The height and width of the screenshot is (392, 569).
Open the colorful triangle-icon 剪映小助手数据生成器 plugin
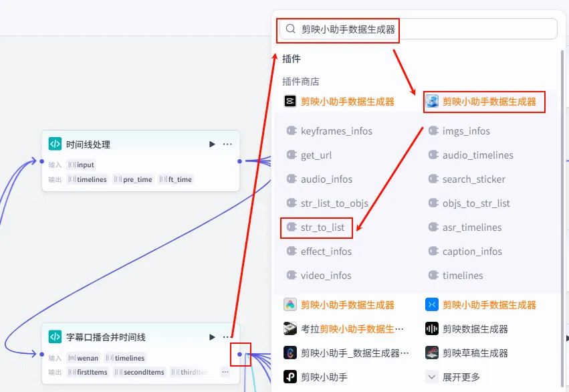[x=339, y=304]
